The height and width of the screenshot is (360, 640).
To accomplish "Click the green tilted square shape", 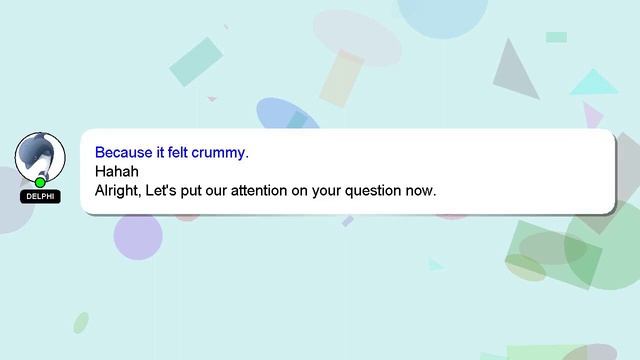I will pos(554,255).
